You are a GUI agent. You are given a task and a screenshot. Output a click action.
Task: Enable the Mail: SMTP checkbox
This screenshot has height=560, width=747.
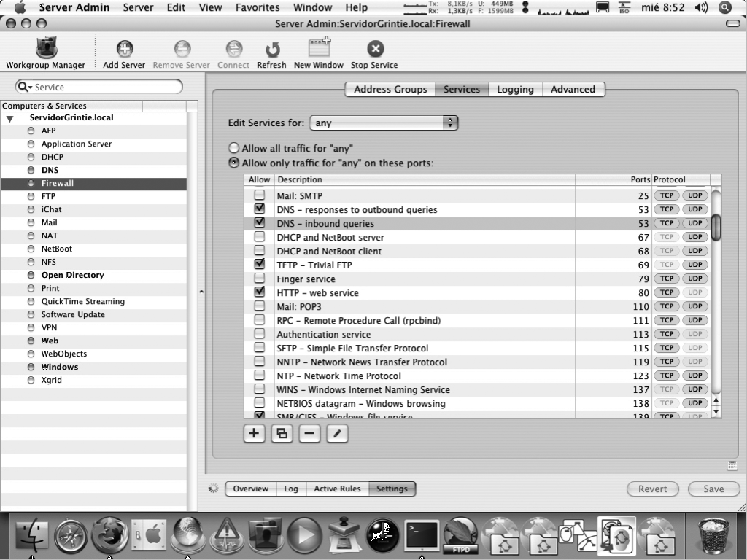pyautogui.click(x=259, y=195)
